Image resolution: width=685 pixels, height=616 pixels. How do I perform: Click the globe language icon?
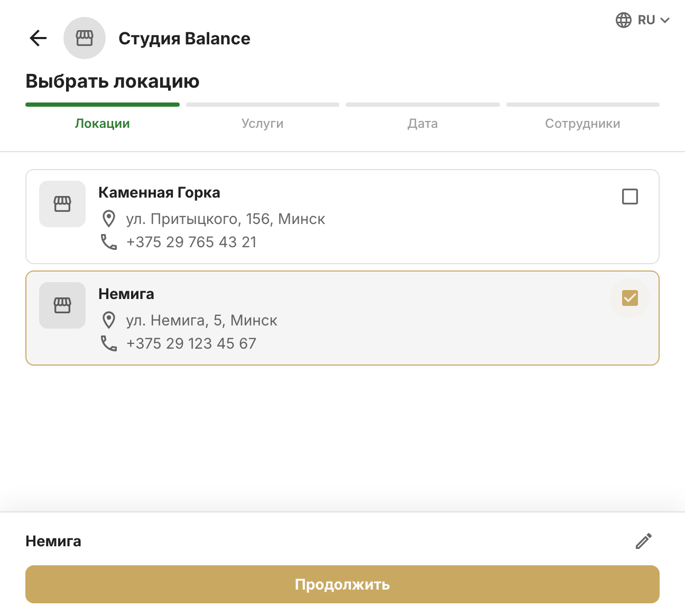point(624,20)
